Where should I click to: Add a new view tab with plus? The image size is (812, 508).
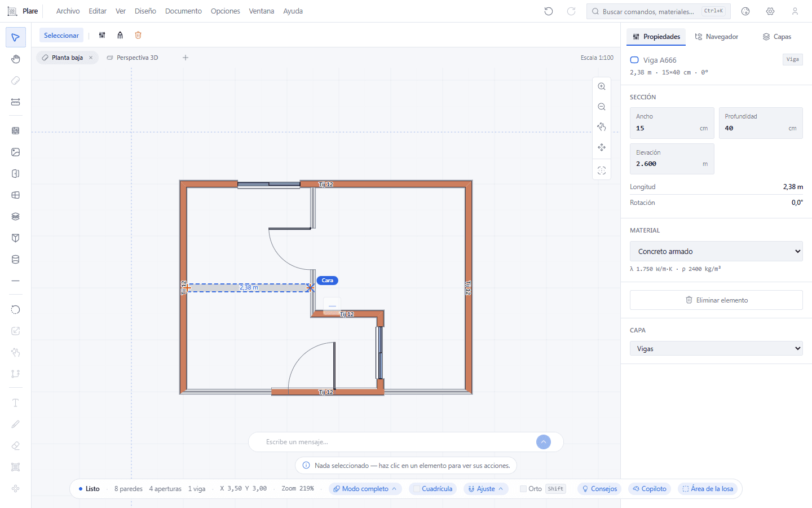click(186, 58)
